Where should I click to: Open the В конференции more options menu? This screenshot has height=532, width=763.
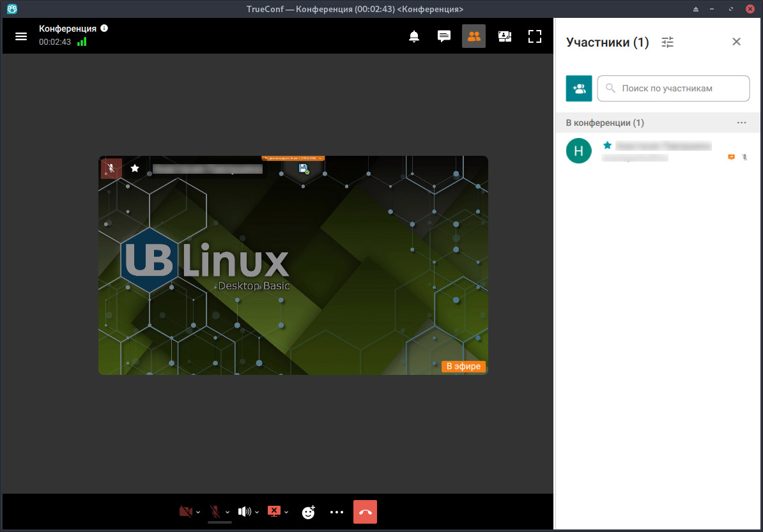point(741,123)
